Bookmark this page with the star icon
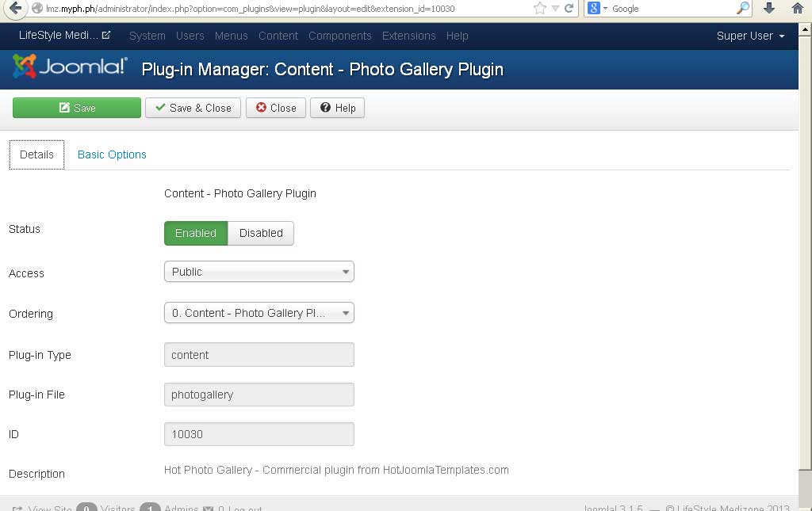The image size is (812, 511). (539, 8)
